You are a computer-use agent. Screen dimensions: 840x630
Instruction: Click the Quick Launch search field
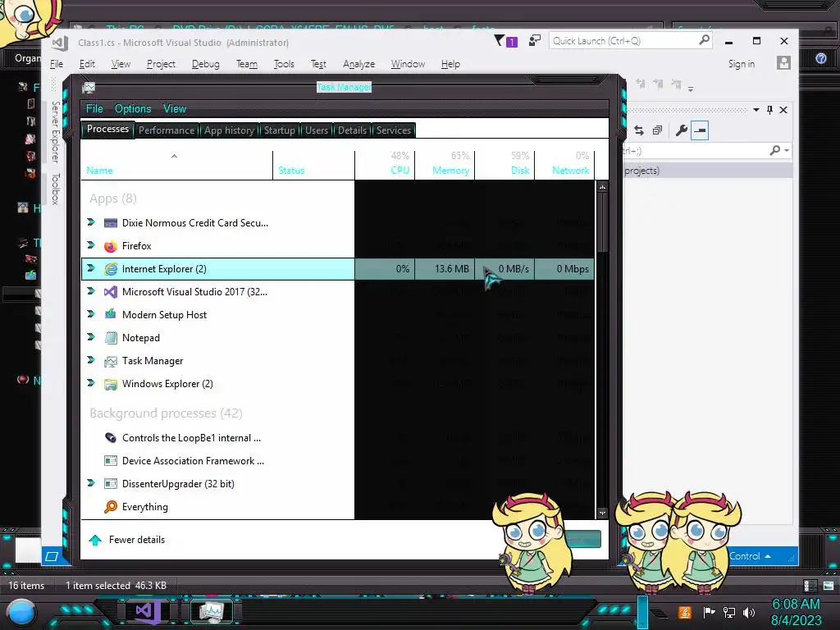[x=631, y=41]
